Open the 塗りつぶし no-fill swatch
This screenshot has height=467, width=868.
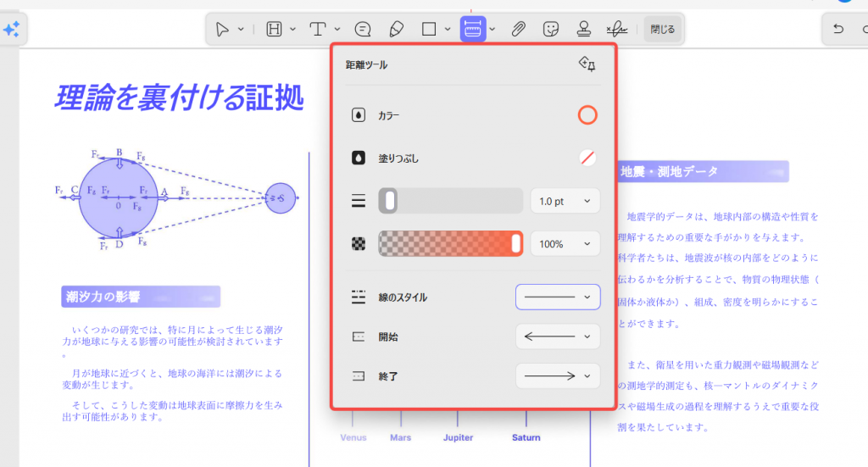(587, 158)
